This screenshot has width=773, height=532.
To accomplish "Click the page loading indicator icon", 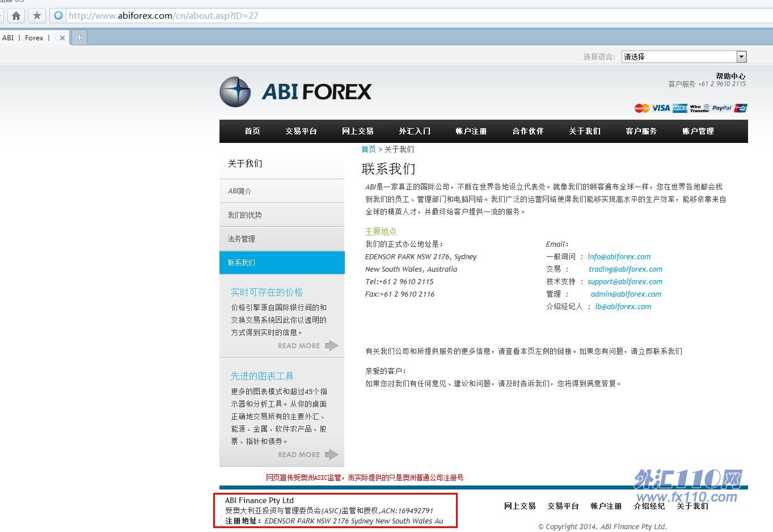I will [58, 16].
